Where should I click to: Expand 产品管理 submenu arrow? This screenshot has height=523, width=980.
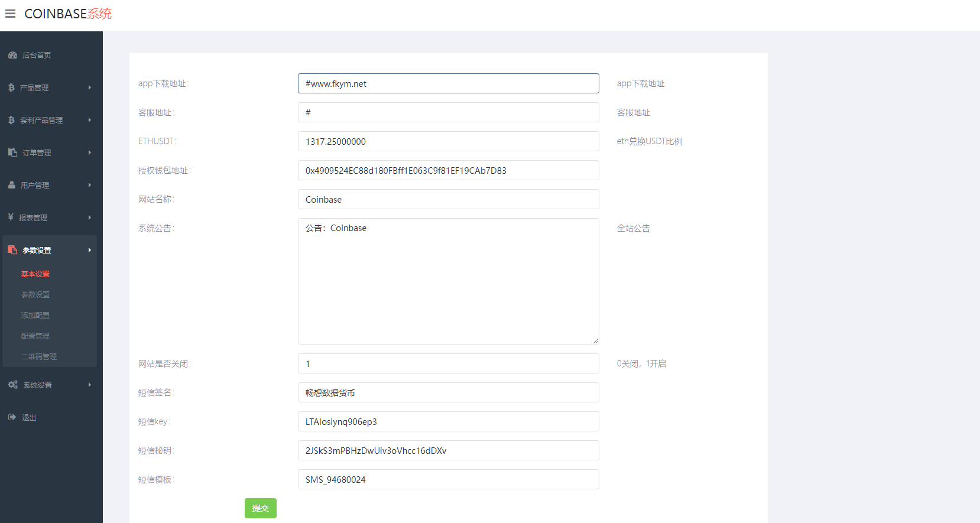click(90, 87)
